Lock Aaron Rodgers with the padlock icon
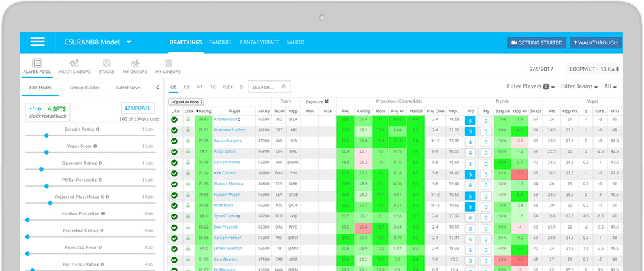 (189, 141)
